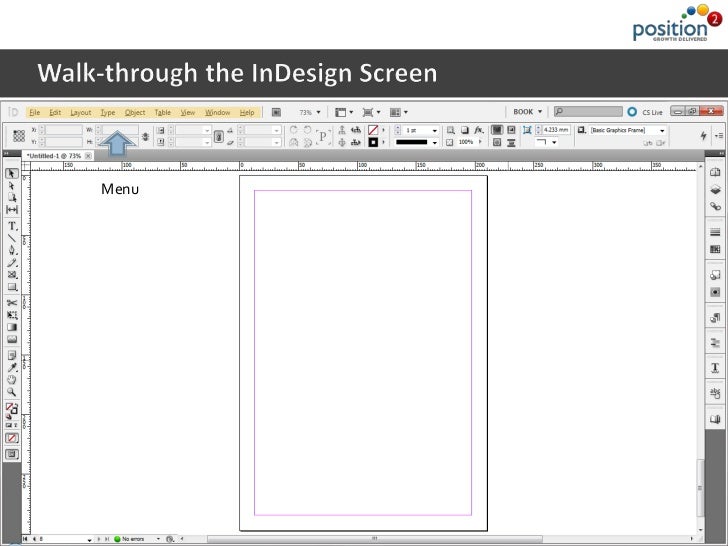Click the search field in application bar
Screen dimensions: 728x546
point(590,112)
